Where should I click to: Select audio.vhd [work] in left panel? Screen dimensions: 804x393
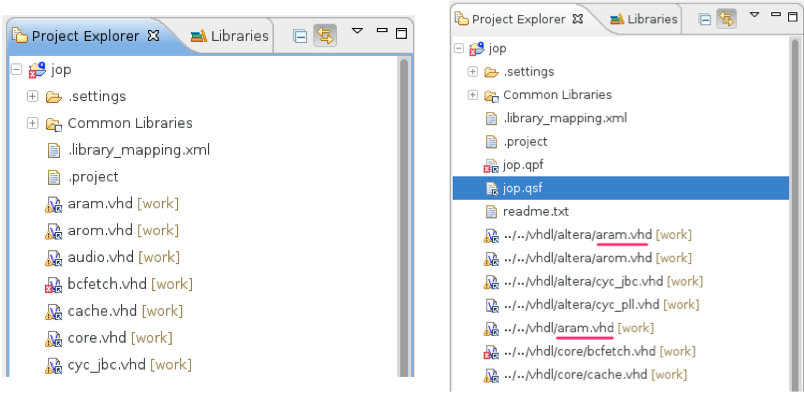124,257
